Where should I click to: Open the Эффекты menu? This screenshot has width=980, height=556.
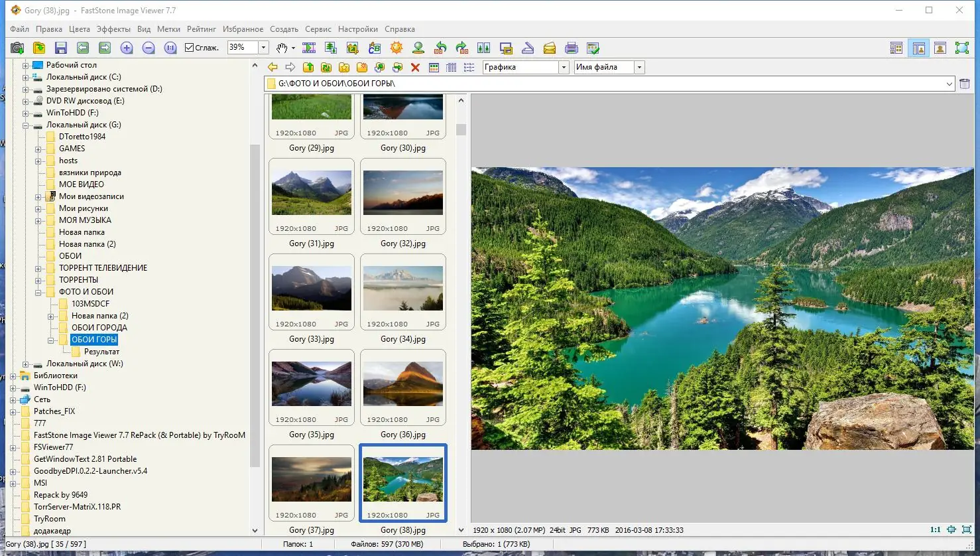pyautogui.click(x=113, y=29)
